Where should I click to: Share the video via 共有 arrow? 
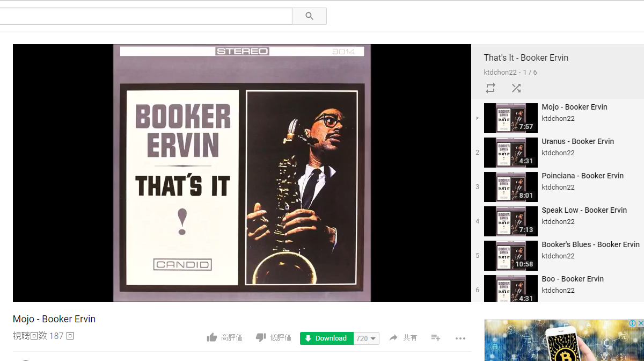pos(403,337)
